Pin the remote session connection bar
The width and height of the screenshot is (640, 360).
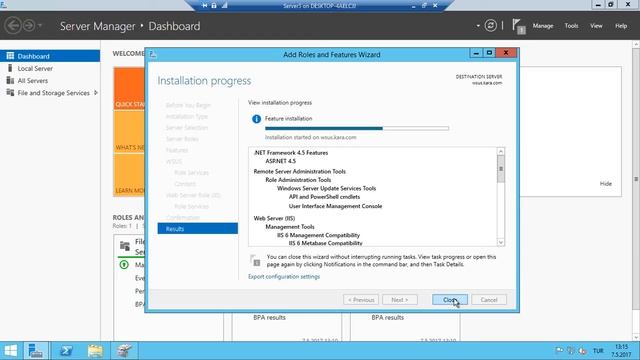204,5
